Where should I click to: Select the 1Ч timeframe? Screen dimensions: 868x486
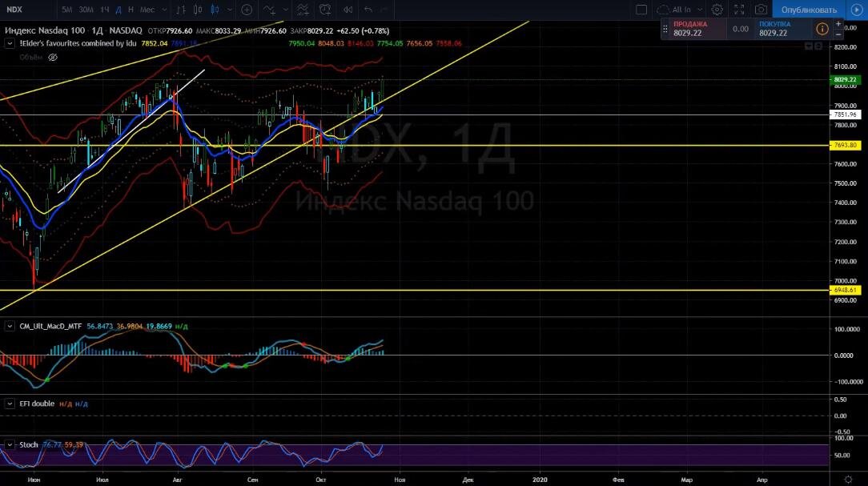(105, 10)
